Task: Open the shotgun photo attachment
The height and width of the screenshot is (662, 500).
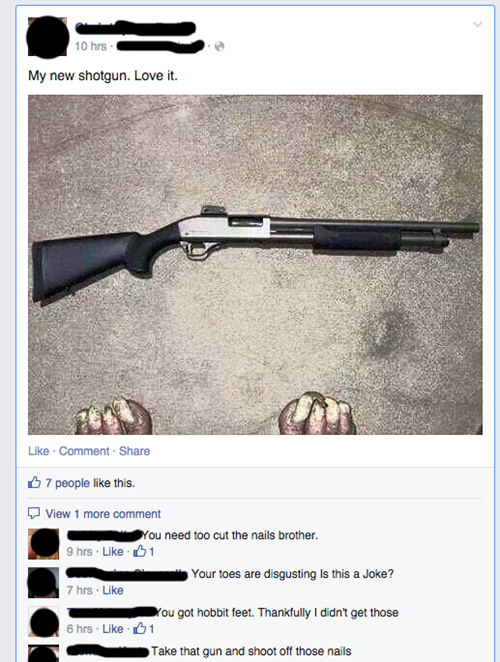Action: click(x=255, y=265)
